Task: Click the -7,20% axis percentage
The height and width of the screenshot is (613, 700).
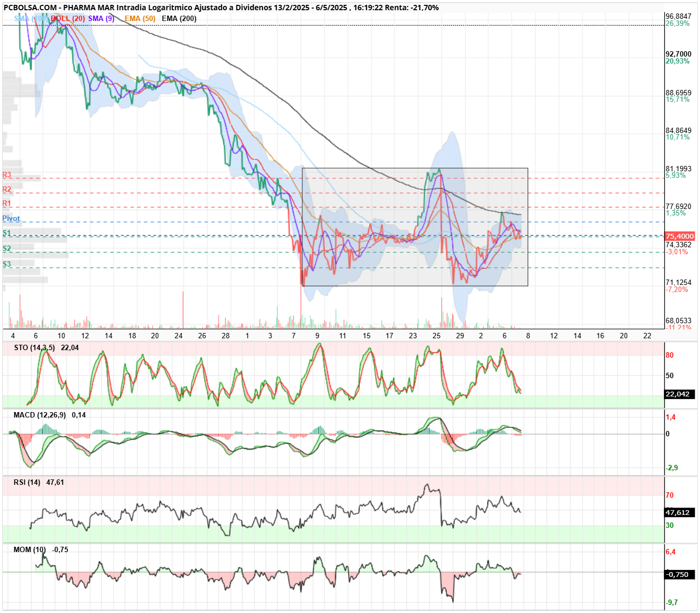Action: click(x=677, y=289)
